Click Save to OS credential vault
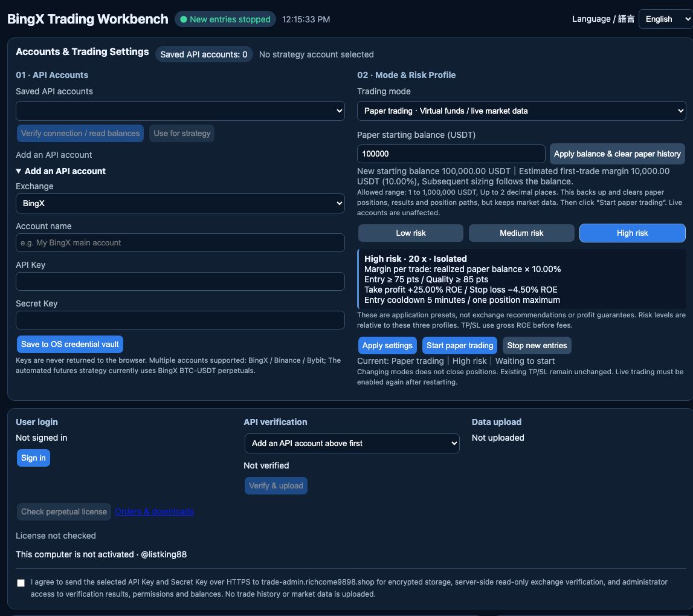693x616 pixels. click(70, 344)
